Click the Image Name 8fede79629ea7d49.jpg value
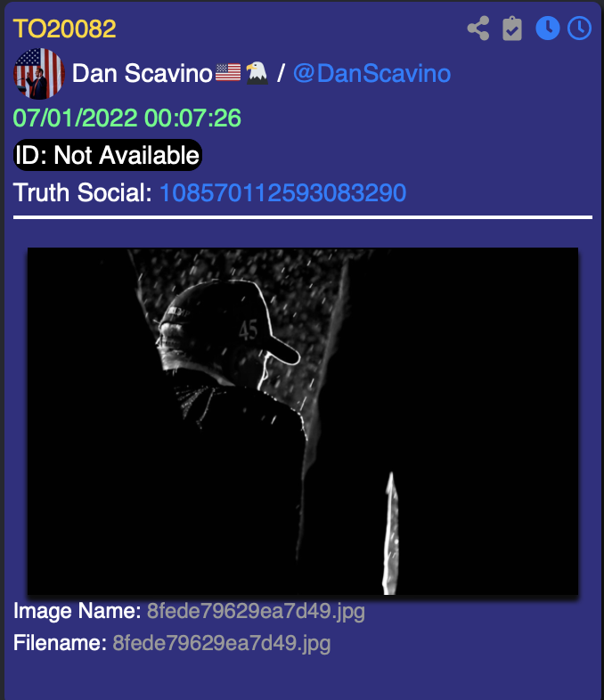The image size is (604, 700). (256, 611)
